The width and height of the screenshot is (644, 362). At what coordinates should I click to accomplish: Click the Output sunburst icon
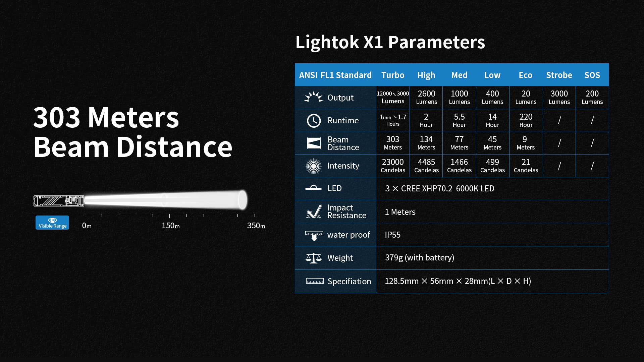point(314,98)
